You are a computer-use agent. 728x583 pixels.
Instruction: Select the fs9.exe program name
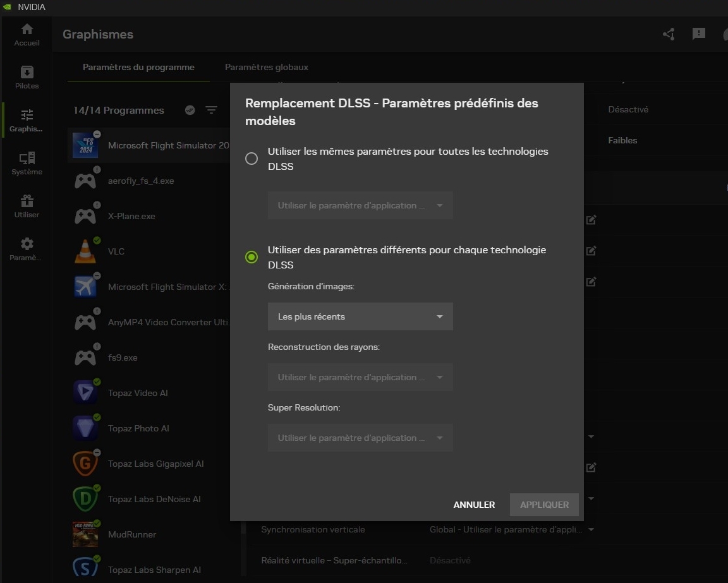(x=123, y=358)
